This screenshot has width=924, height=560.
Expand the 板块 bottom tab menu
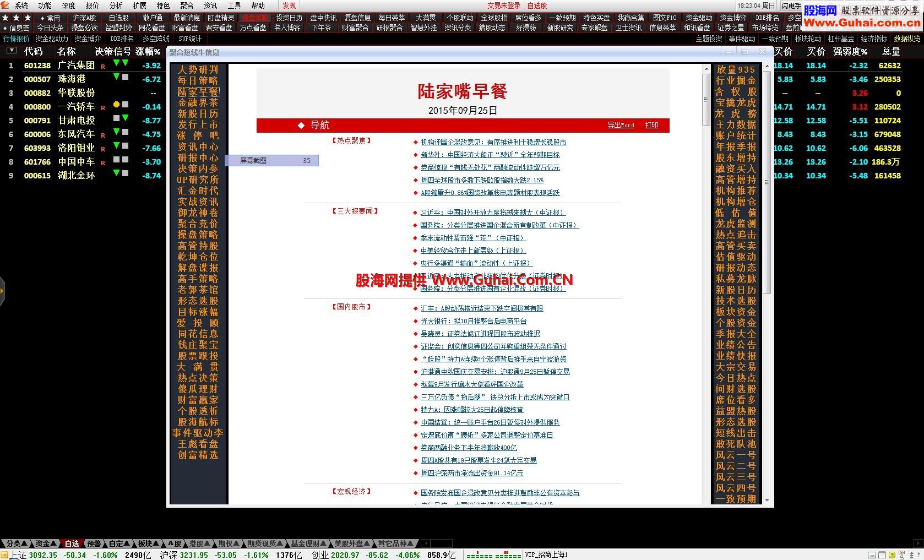pos(156,544)
